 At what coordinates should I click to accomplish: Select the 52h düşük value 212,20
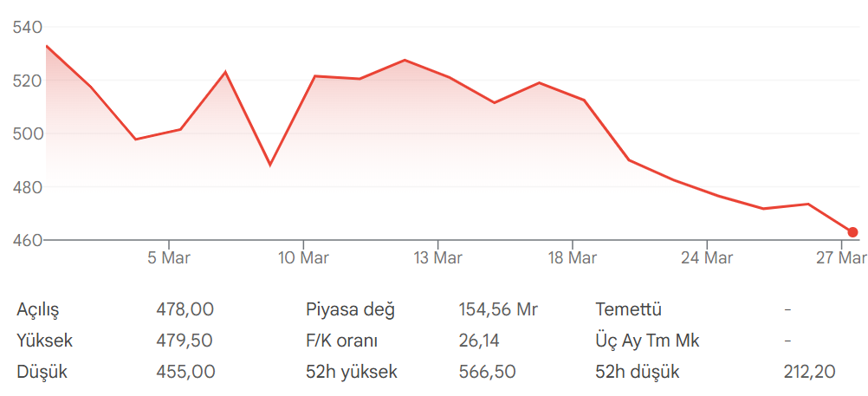[x=808, y=373]
